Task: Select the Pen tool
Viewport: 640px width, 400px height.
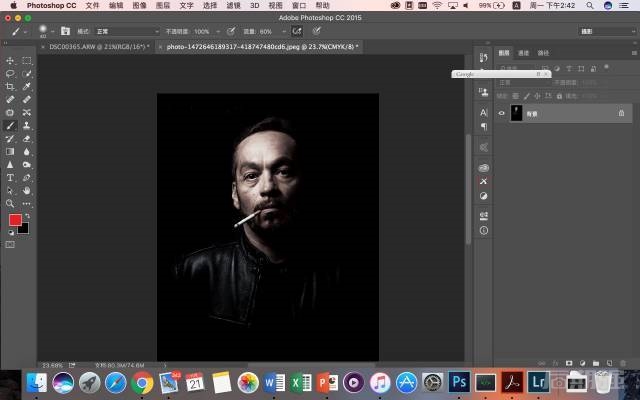Action: click(x=27, y=178)
